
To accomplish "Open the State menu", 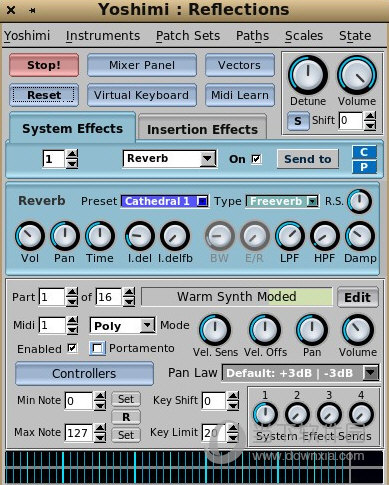I will click(x=355, y=35).
